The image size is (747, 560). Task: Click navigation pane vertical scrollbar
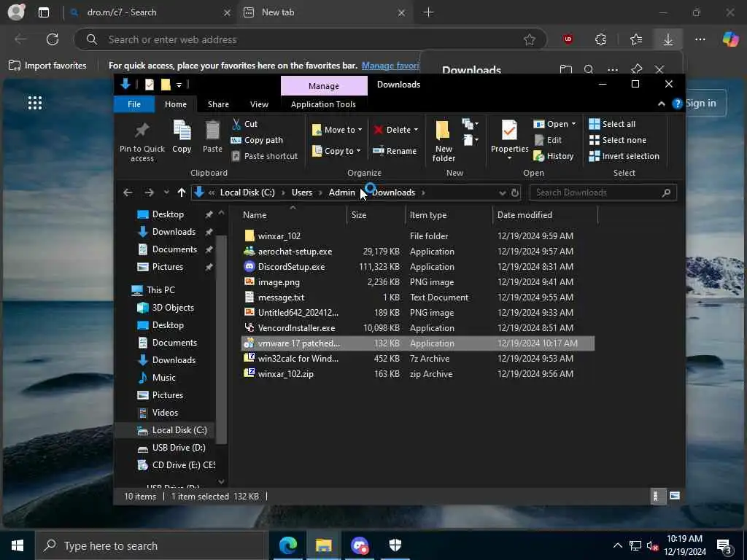(x=221, y=340)
